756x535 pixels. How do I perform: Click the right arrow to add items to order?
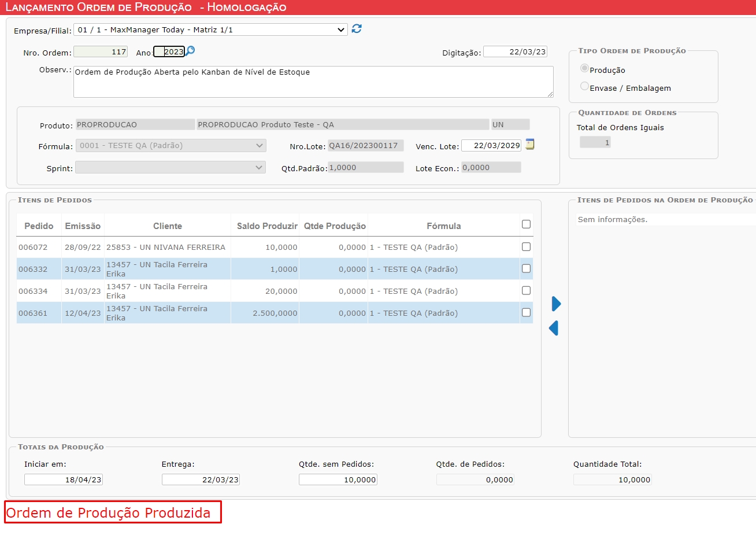[556, 304]
